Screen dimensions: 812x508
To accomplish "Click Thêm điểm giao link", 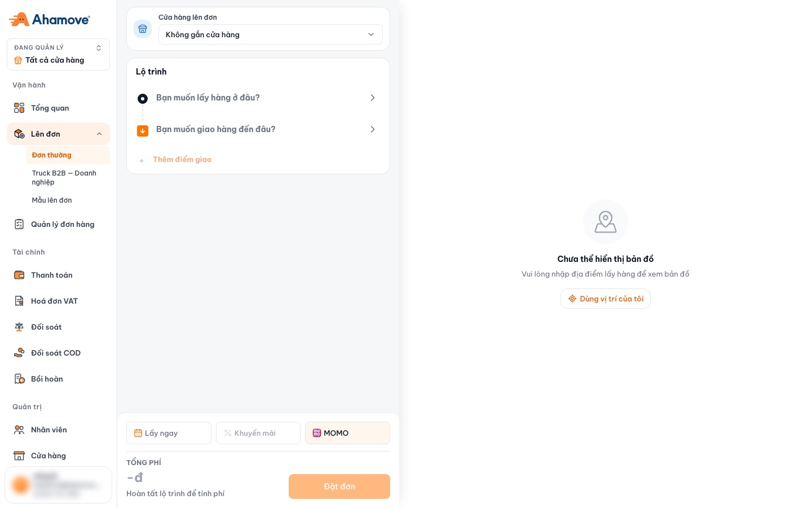I will pos(182,160).
